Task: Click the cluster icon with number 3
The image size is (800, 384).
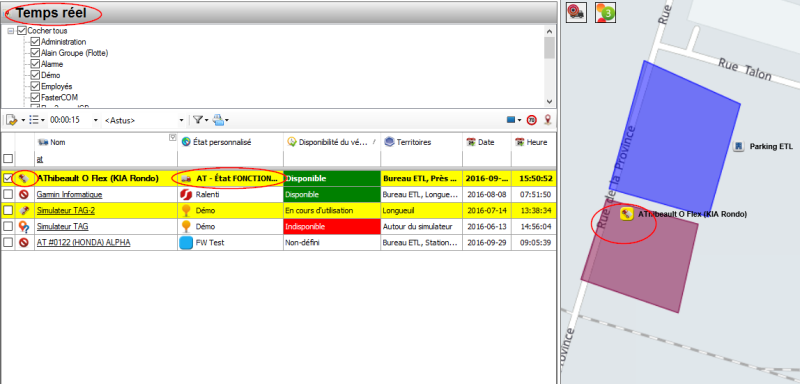Action: (605, 12)
